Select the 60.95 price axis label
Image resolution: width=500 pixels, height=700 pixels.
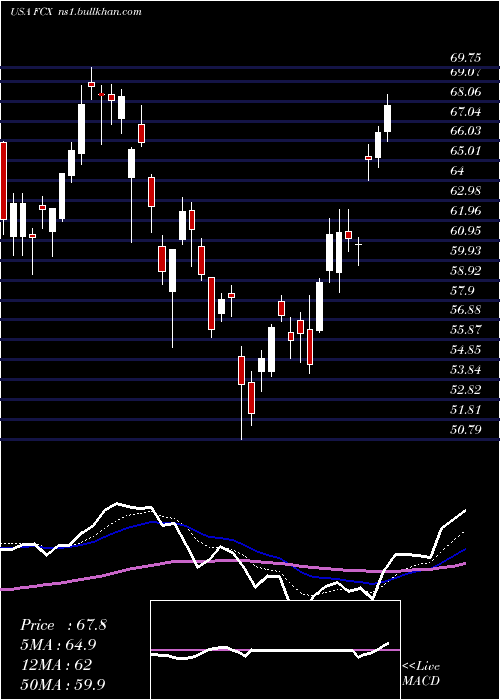pos(466,231)
